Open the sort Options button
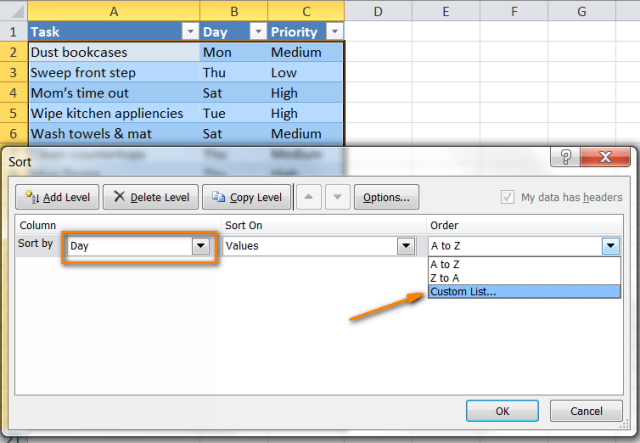The width and height of the screenshot is (640, 443). coord(386,197)
